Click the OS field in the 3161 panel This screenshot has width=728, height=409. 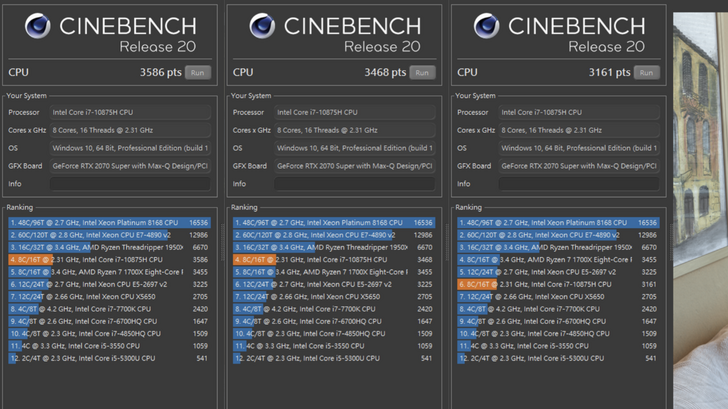(578, 148)
